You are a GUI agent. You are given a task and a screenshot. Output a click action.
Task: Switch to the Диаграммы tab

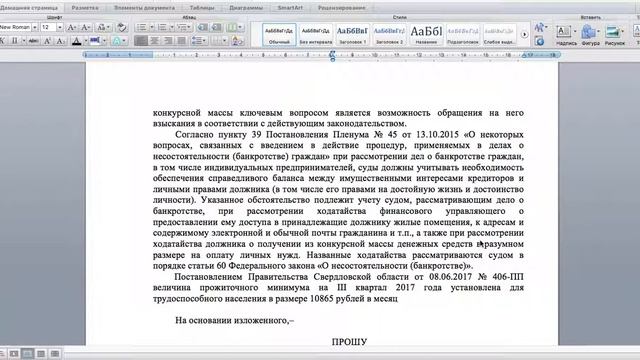click(x=246, y=8)
